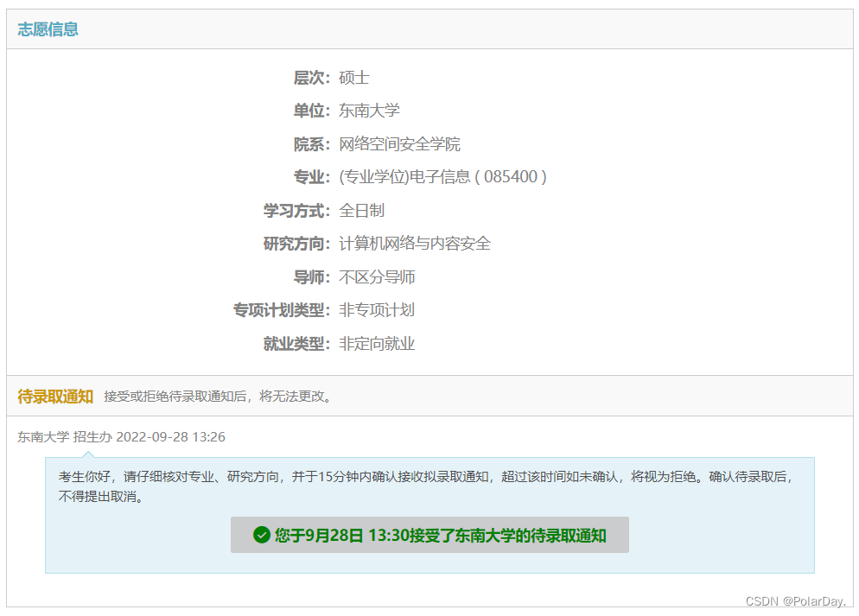Select the 层次 value 硕士
The image size is (859, 616).
click(x=354, y=78)
